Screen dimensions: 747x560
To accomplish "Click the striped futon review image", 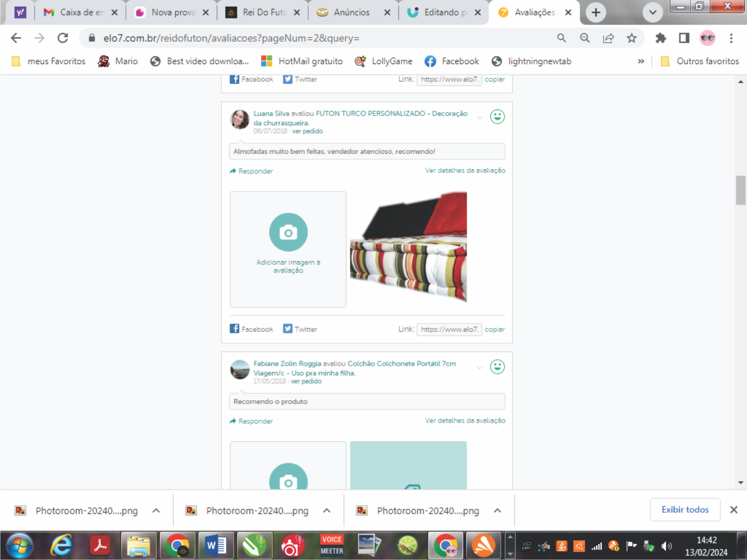I will [408, 247].
